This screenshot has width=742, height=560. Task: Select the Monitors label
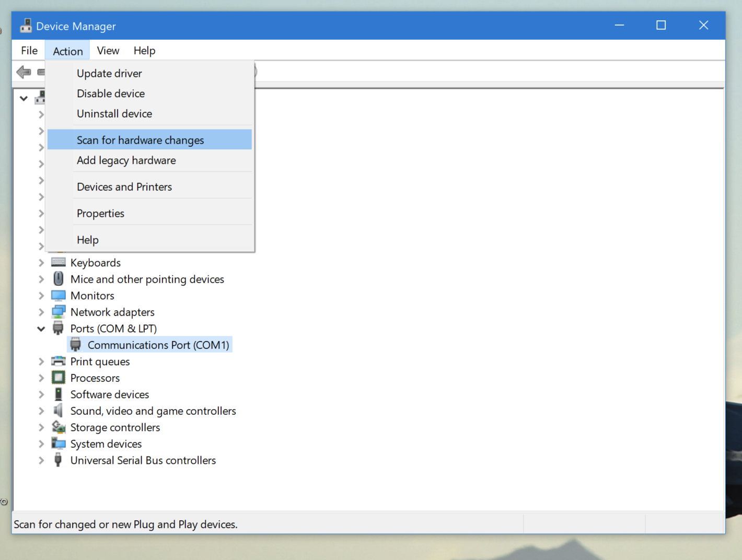pyautogui.click(x=92, y=296)
